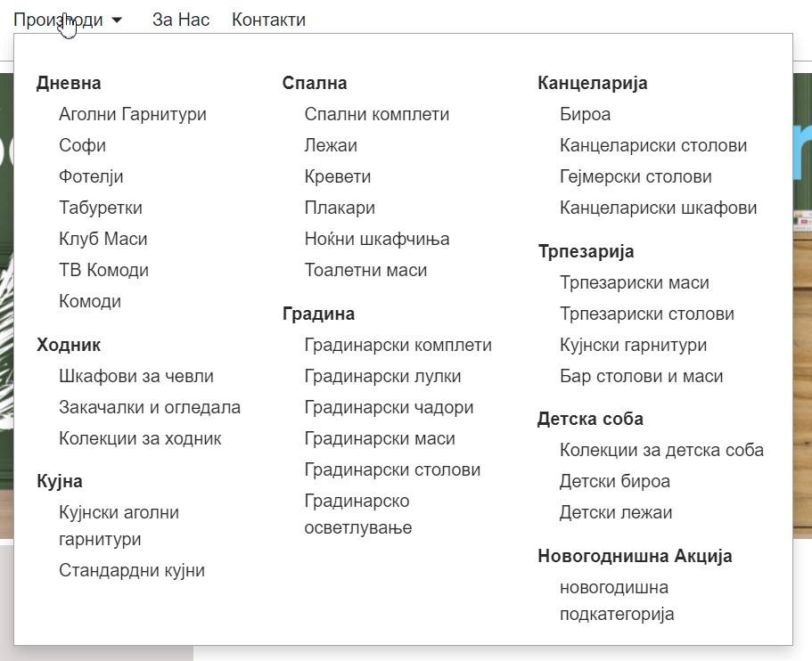The width and height of the screenshot is (812, 661).
Task: Select Аголни Гарнитури under Дневна
Action: (x=133, y=114)
